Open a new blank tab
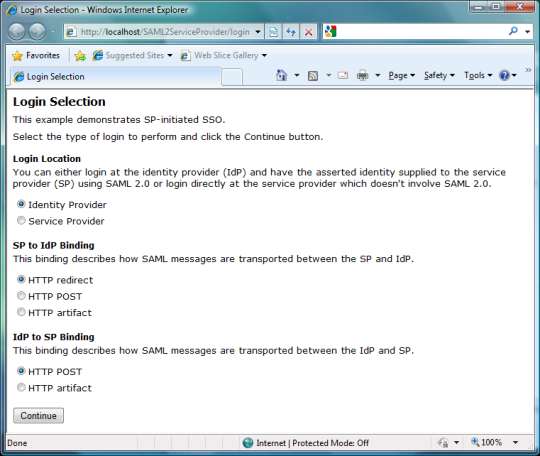 point(232,77)
